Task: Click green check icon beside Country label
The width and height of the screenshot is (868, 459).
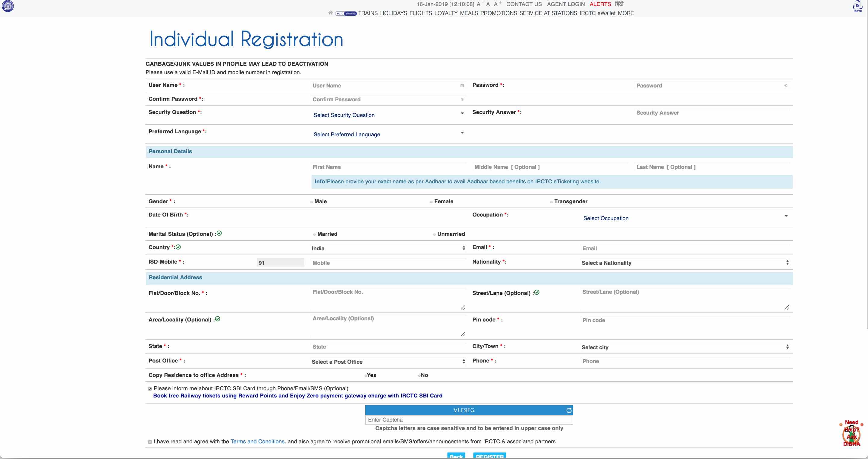Action: 178,247
